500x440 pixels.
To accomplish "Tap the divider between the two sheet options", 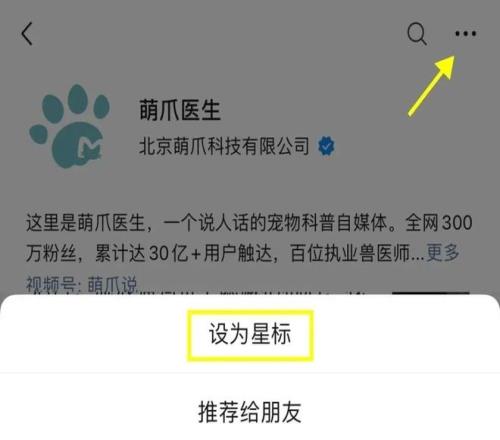I will [250, 373].
